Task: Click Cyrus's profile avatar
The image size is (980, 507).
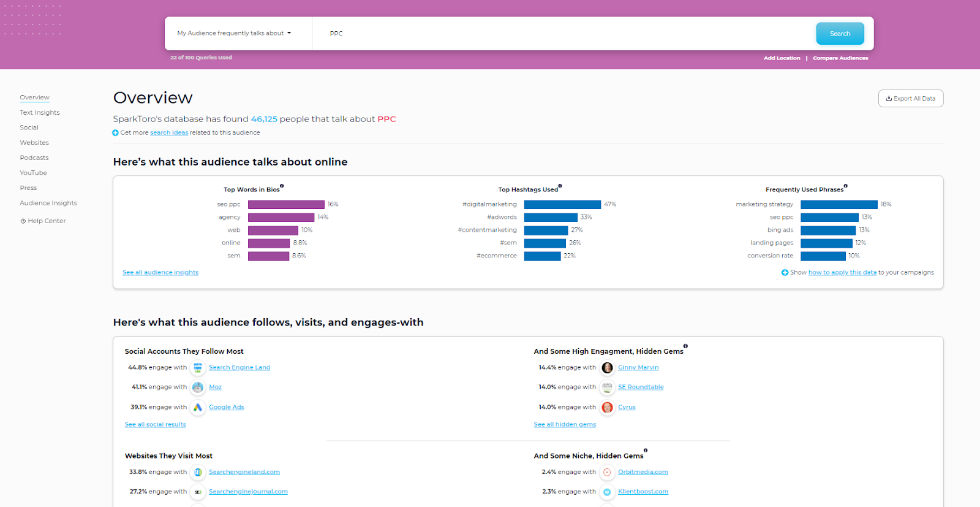Action: click(607, 407)
